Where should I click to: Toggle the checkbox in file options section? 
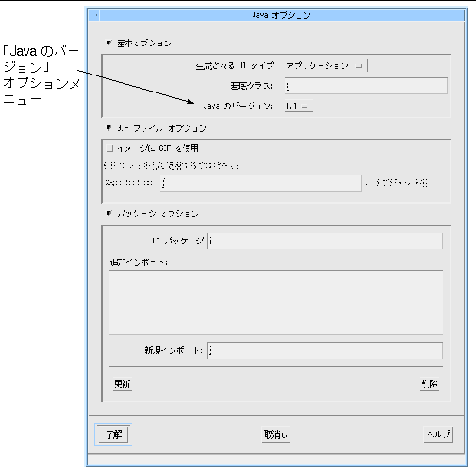(x=109, y=148)
